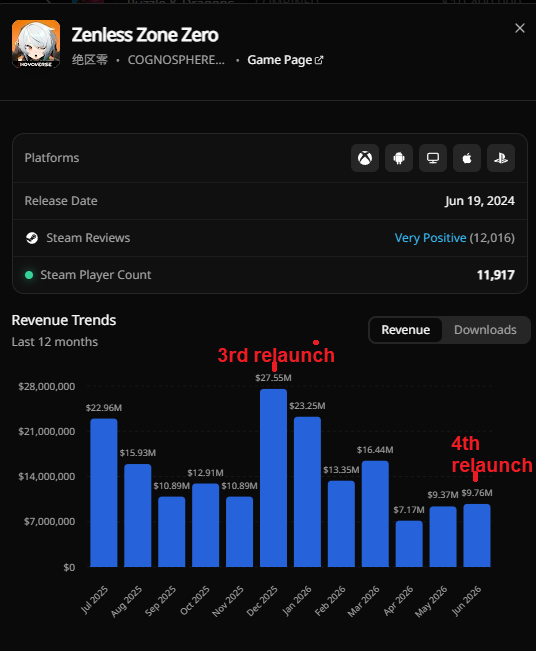This screenshot has height=651, width=536.
Task: Click the Nov 2025 revenue bar
Action: point(240,532)
